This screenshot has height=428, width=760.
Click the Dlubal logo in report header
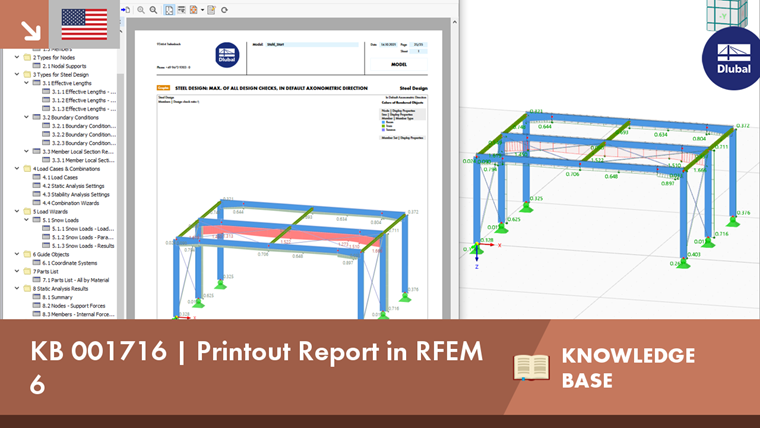point(227,55)
